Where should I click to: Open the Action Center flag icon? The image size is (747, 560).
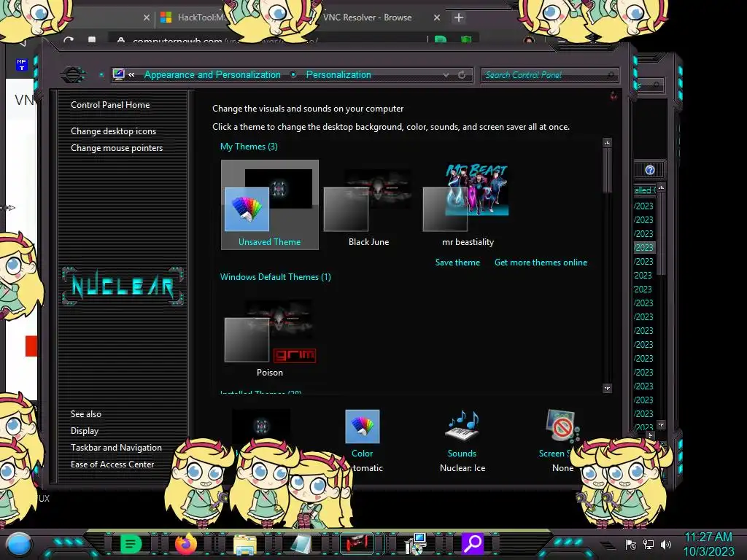coord(631,544)
